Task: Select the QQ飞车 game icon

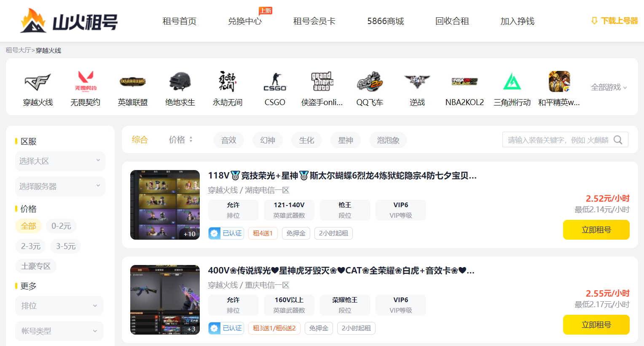Action: point(370,82)
